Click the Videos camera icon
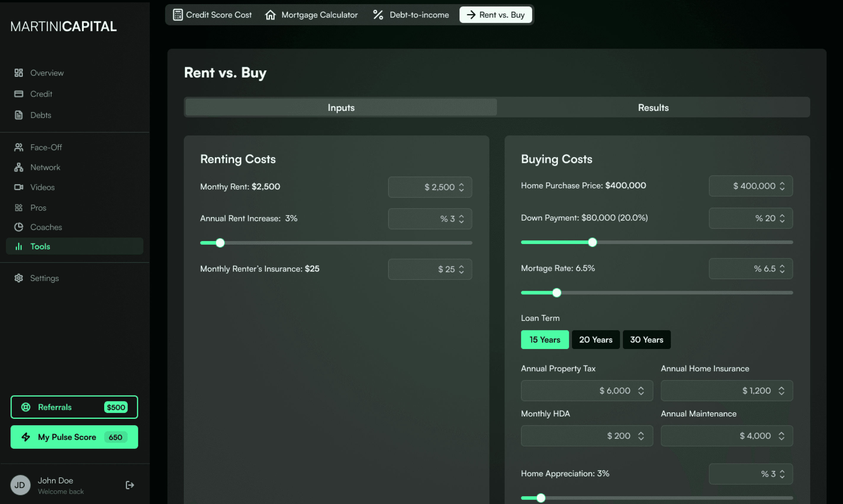The width and height of the screenshot is (843, 504). [x=19, y=187]
